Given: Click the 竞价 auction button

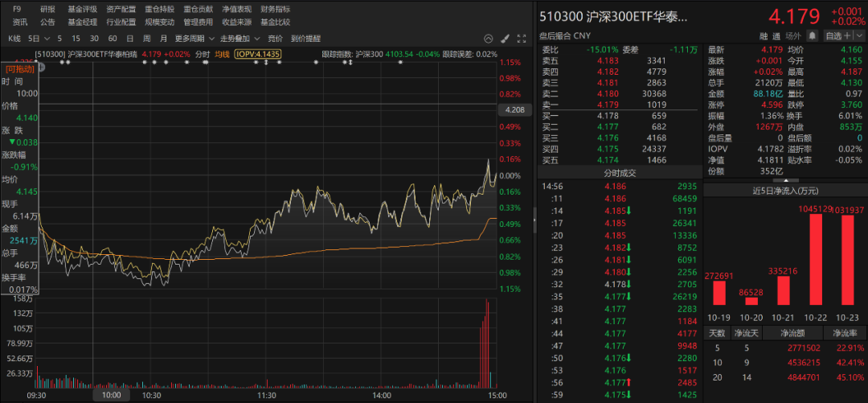Looking at the screenshot, I should click(275, 39).
